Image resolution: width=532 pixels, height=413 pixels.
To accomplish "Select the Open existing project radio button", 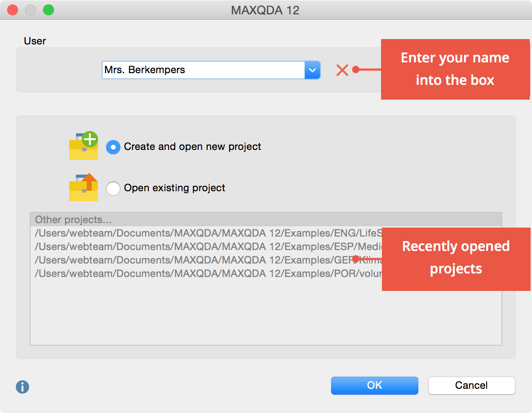I will pyautogui.click(x=113, y=188).
